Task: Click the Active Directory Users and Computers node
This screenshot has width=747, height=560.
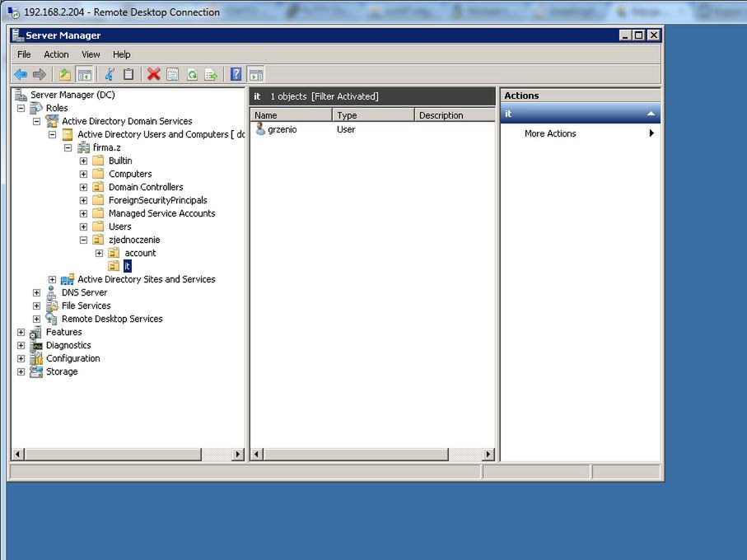Action: [x=161, y=134]
